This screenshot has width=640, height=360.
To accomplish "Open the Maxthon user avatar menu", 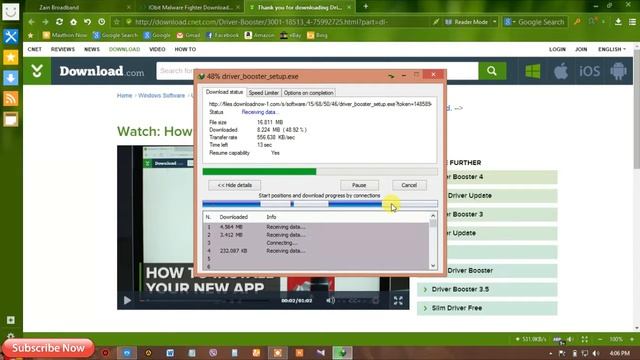I will (11, 12).
